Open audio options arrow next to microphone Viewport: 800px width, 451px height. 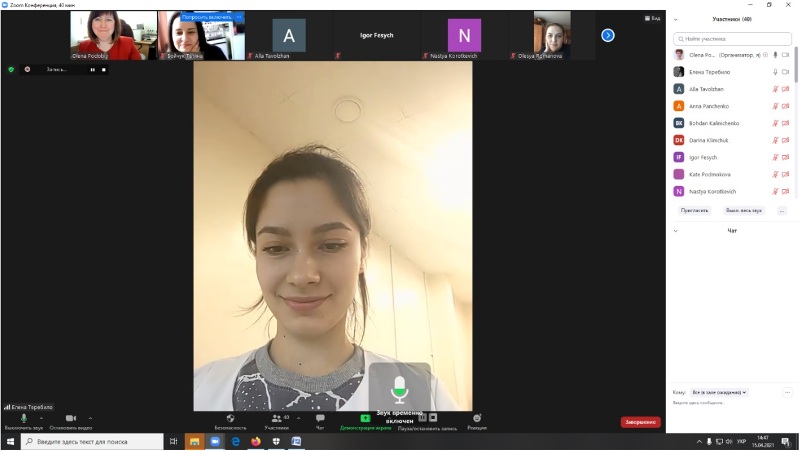(x=41, y=418)
